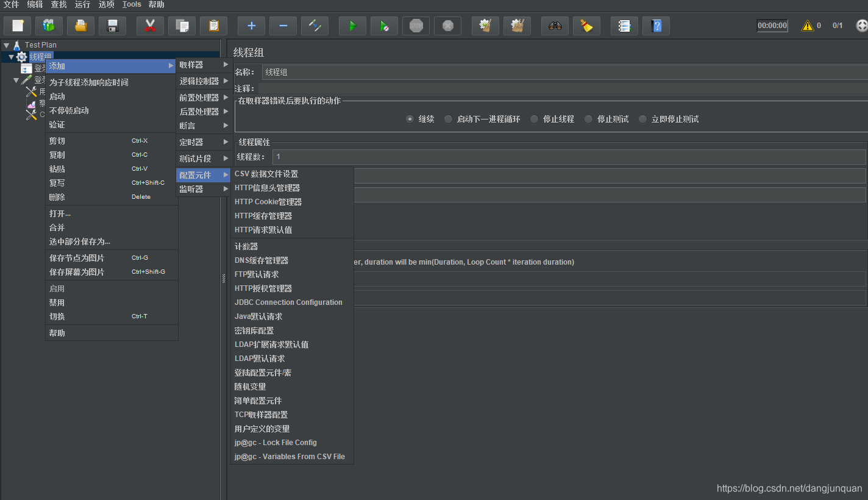Click into the 名称 input field
Viewport: 868px width, 500px height.
point(565,72)
